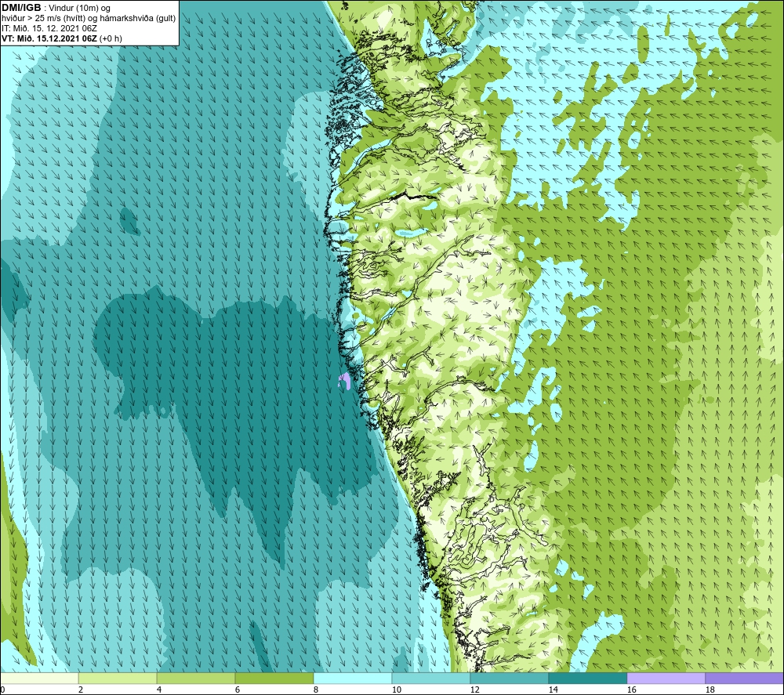Click the 0–2 m/s palest legend color

[39, 678]
